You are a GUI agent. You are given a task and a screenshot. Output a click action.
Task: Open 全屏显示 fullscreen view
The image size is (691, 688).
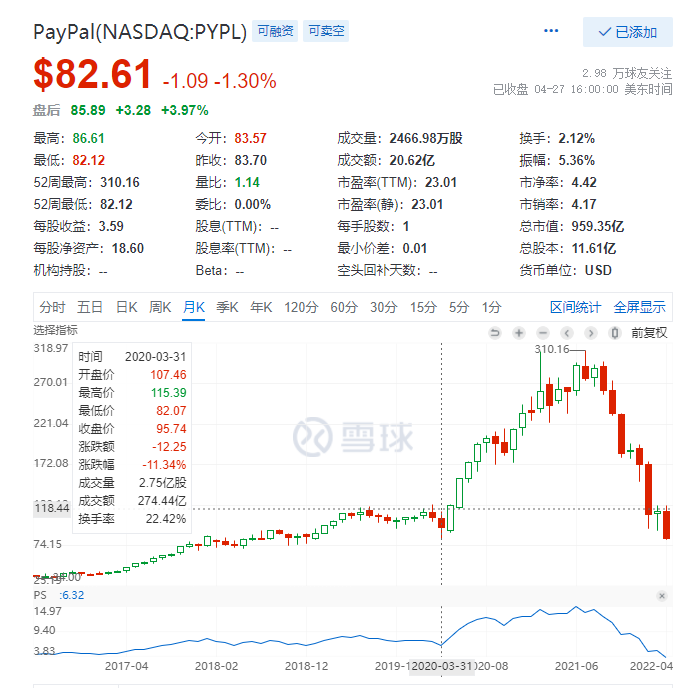tap(639, 307)
